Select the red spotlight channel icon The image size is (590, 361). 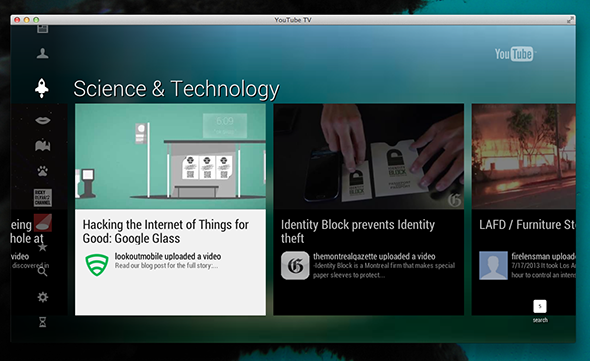pyautogui.click(x=43, y=222)
